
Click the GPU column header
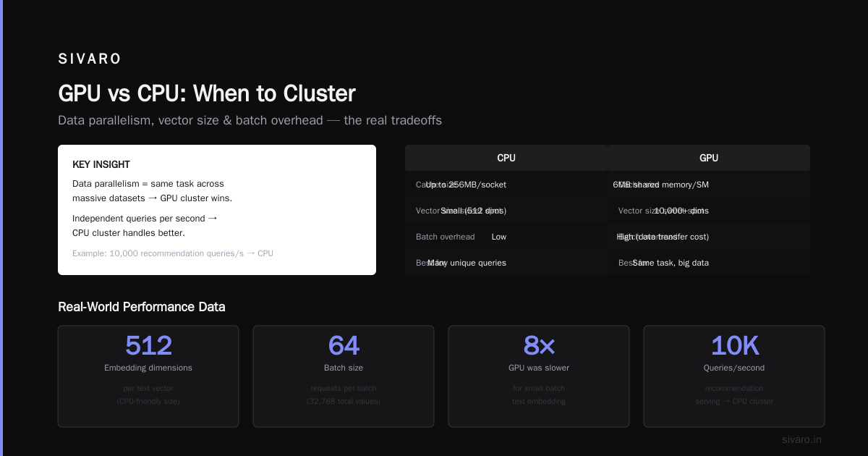(x=709, y=158)
